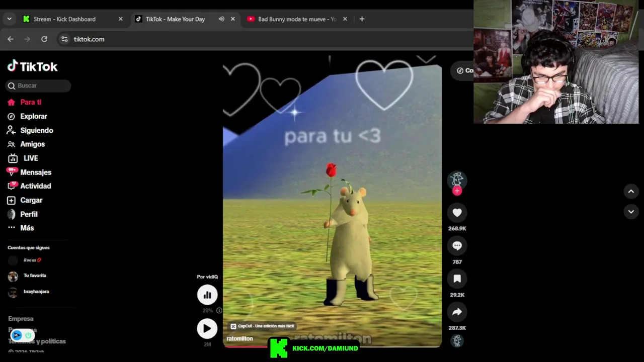
Task: Click the browser back arrow
Action: [x=11, y=39]
